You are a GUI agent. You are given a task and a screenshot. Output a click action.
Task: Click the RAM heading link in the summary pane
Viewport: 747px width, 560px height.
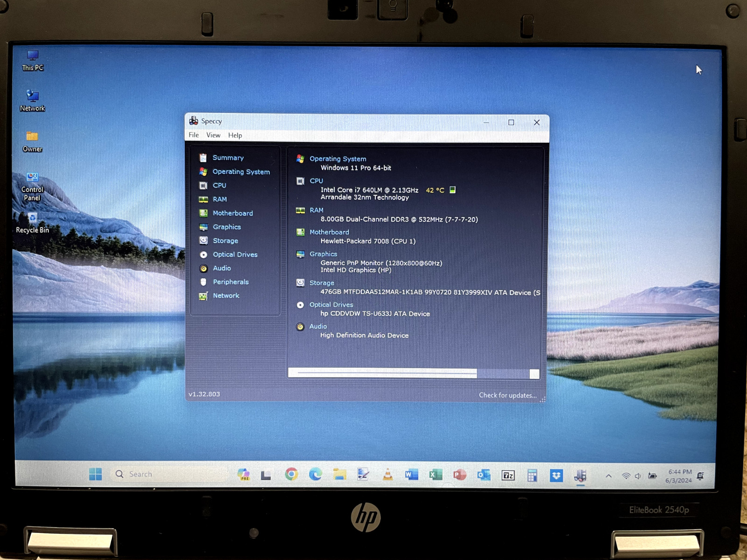(316, 210)
